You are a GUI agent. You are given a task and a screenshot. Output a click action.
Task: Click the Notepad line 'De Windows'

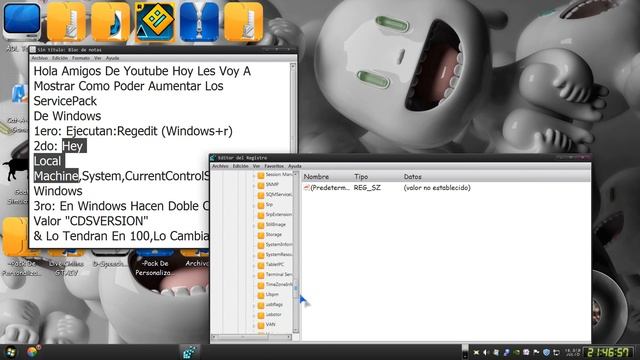(x=67, y=116)
